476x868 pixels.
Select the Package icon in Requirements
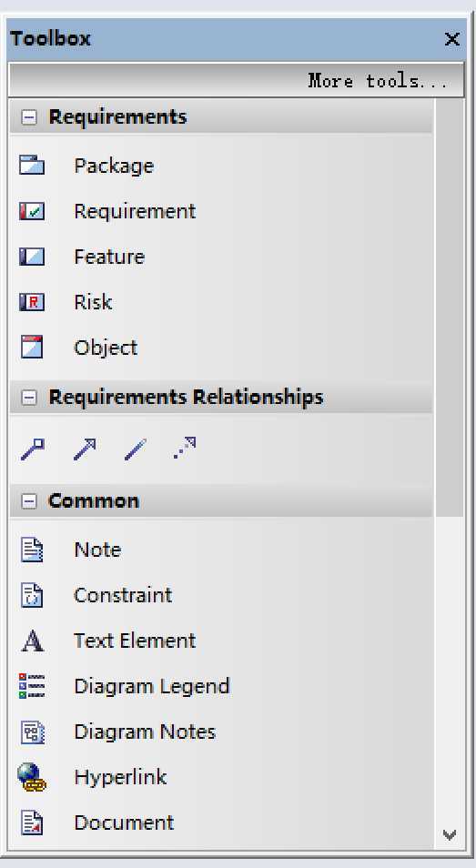click(x=32, y=165)
